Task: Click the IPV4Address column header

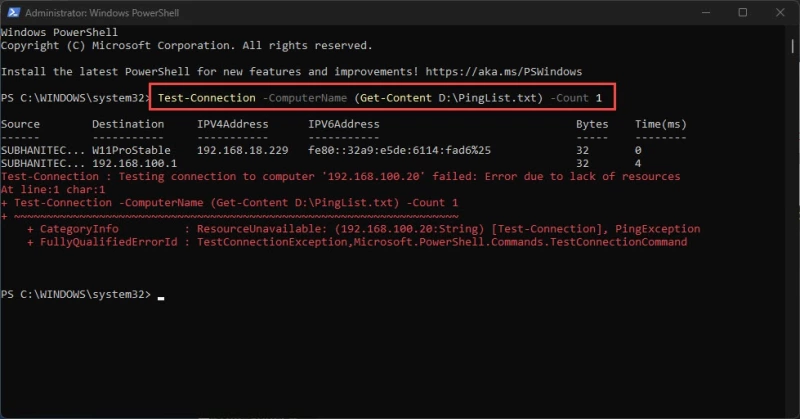Action: coord(233,124)
